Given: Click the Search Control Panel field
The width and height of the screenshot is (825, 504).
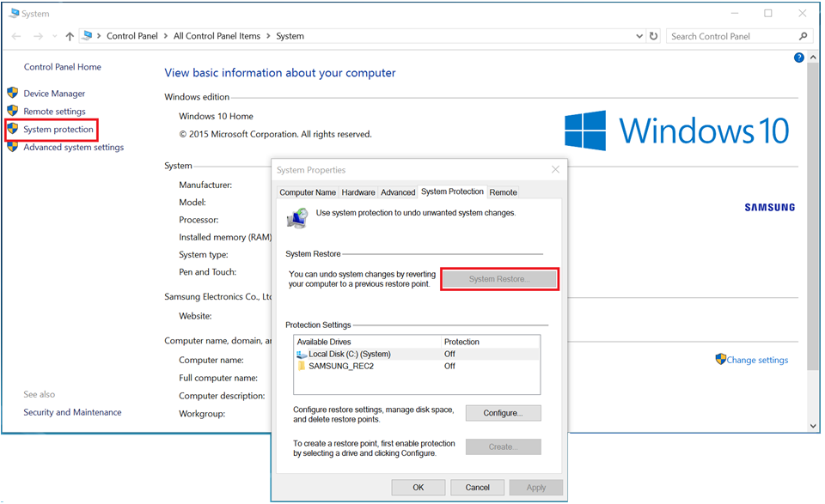Looking at the screenshot, I should [737, 36].
